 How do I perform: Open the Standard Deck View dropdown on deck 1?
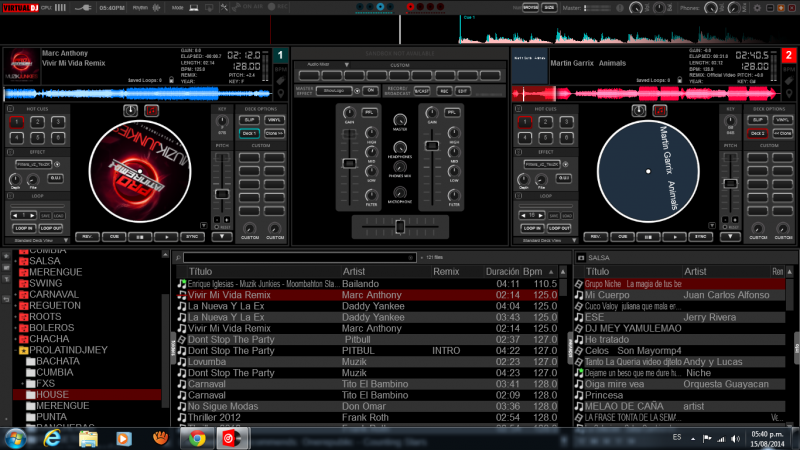(66, 240)
